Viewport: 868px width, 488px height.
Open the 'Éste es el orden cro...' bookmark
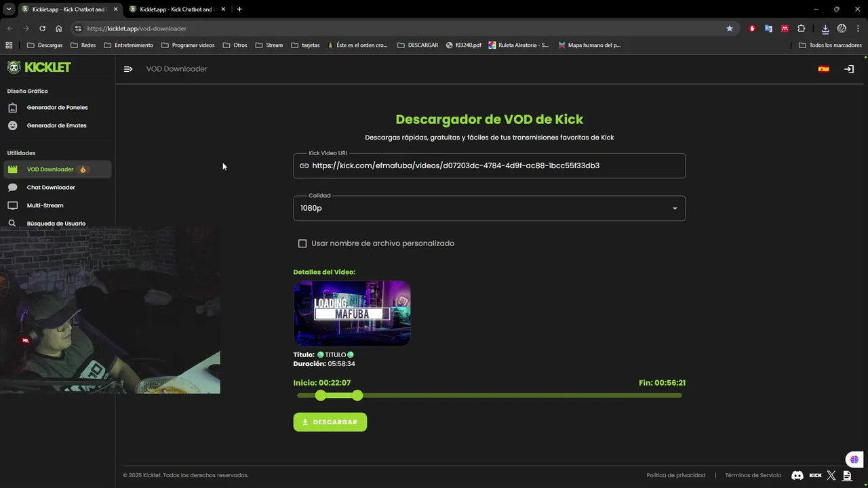click(357, 45)
